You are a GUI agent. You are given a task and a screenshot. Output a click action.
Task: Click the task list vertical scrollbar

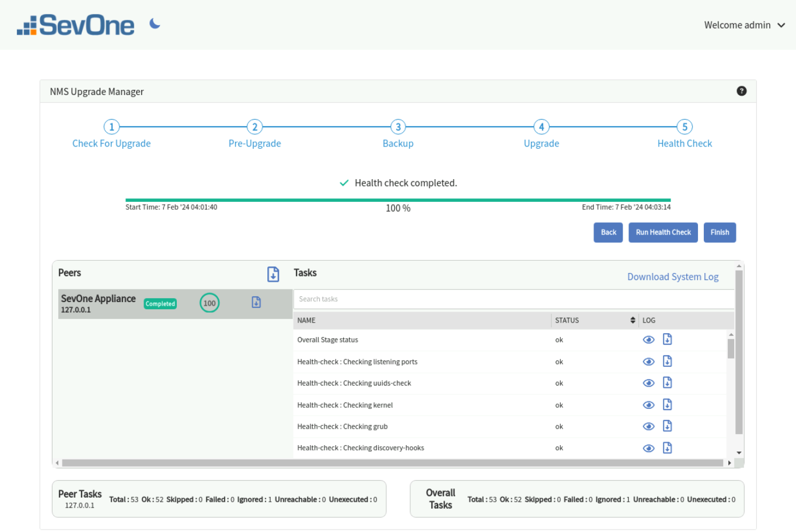[731, 348]
